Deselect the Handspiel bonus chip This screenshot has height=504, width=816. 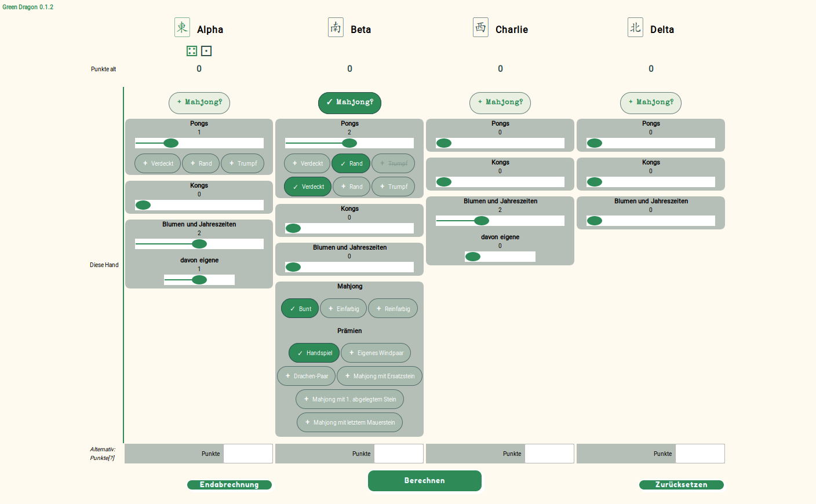click(314, 353)
